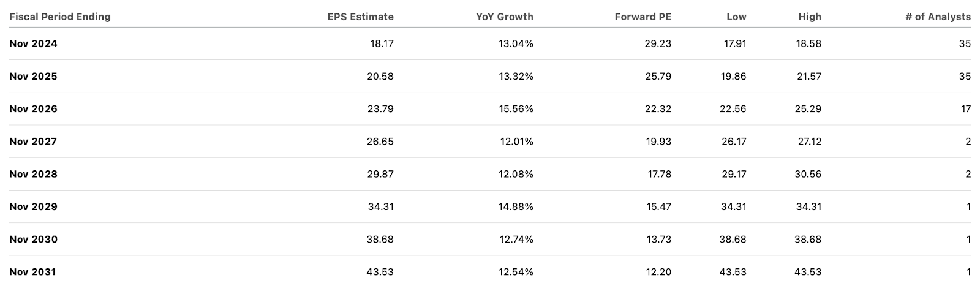Image resolution: width=980 pixels, height=283 pixels.
Task: Click the # of Analysts column header
Action: 938,17
